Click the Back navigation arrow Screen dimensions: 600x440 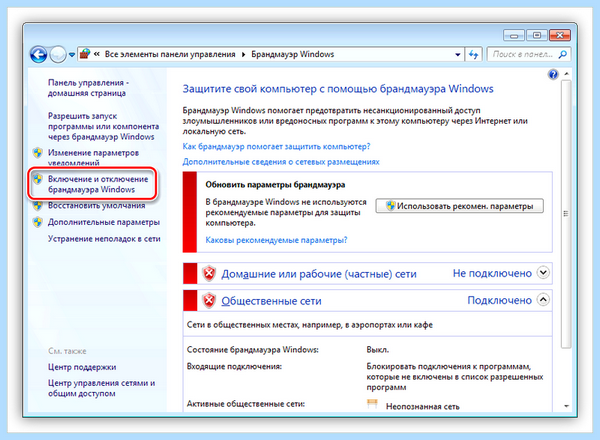pos(39,55)
